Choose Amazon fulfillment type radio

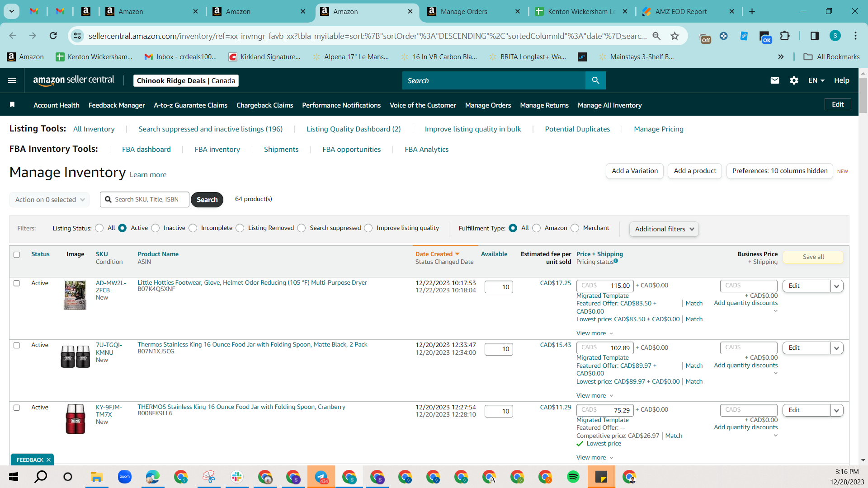click(x=537, y=228)
